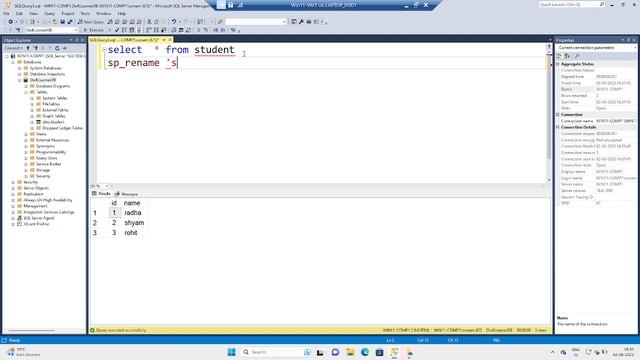640x360 pixels.
Task: Select the Query Store folder
Action: click(47, 158)
